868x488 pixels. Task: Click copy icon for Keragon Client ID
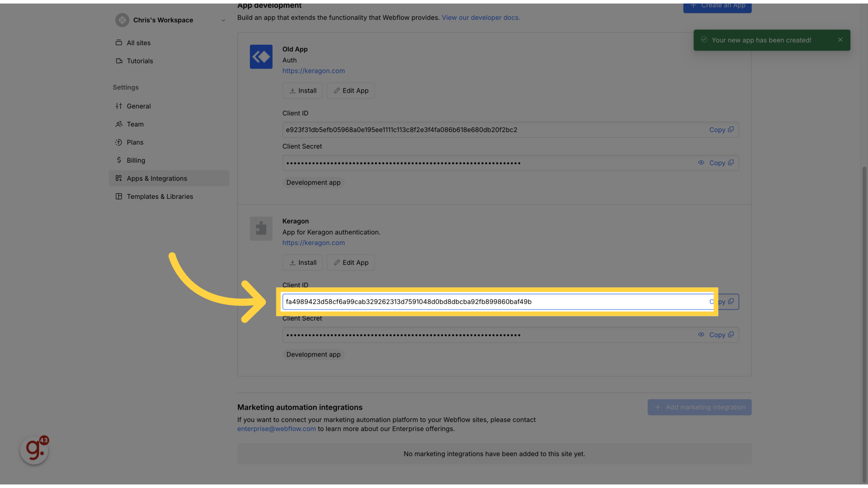(731, 301)
